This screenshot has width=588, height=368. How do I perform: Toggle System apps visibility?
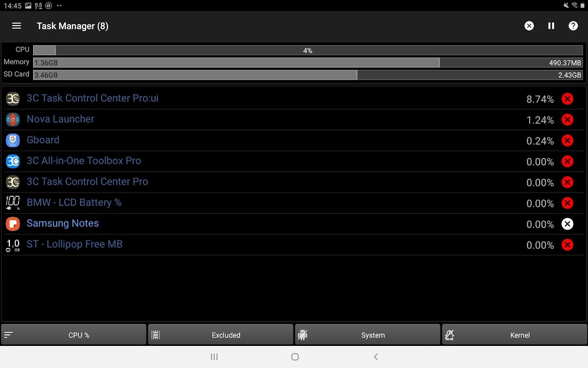tap(367, 335)
